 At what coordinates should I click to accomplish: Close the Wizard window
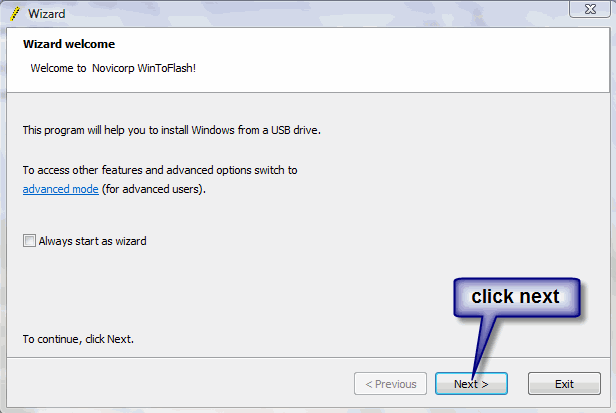tap(590, 9)
